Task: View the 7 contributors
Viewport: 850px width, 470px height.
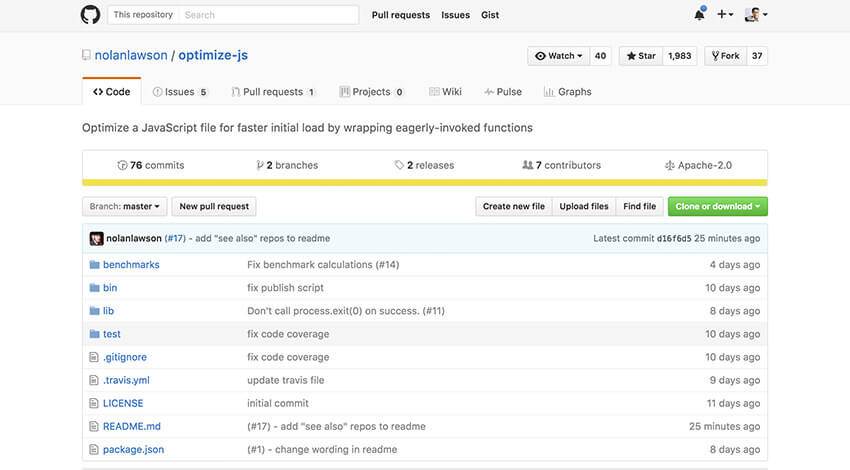Action: point(562,165)
